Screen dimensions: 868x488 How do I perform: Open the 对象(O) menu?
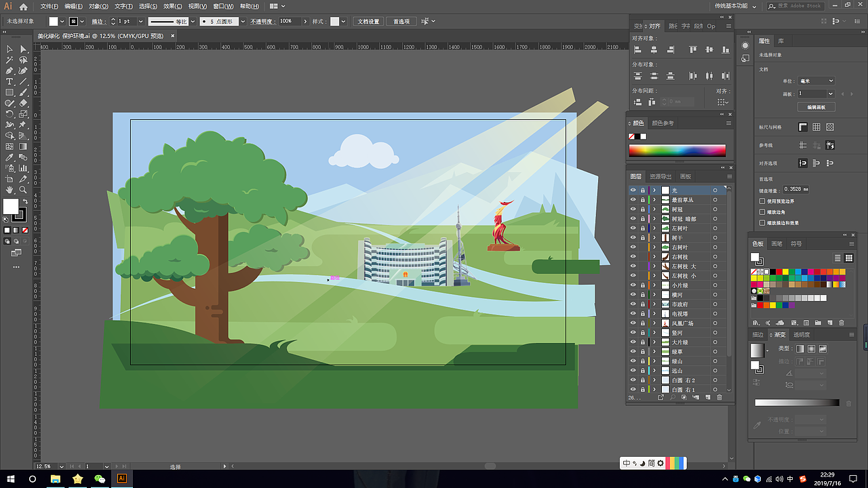[98, 6]
